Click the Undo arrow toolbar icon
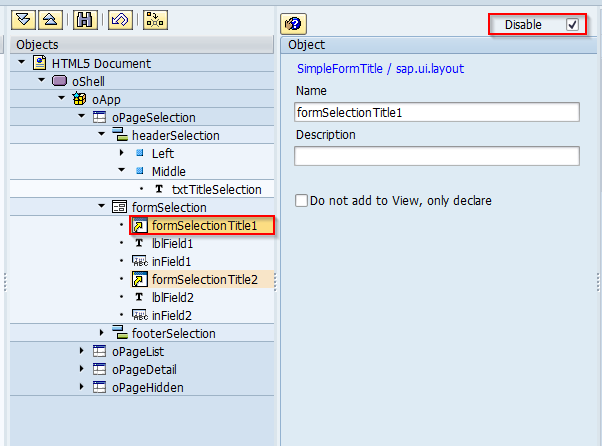 (x=119, y=20)
